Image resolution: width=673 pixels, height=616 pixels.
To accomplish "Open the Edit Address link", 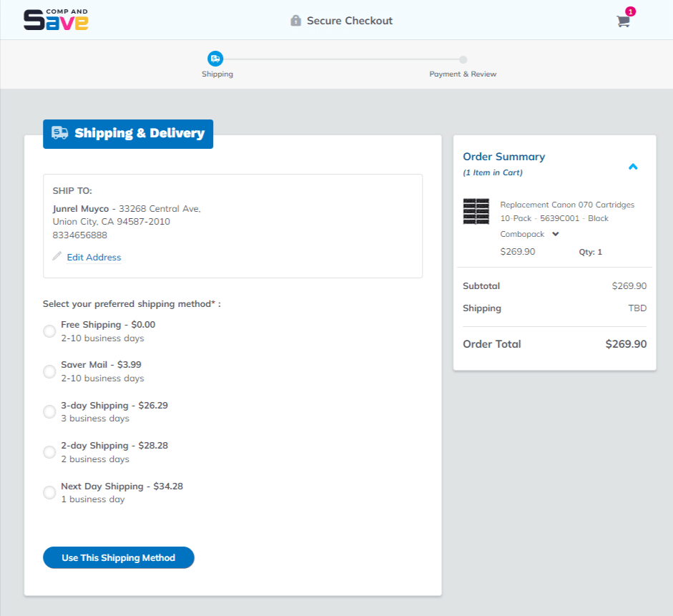I will [x=94, y=257].
